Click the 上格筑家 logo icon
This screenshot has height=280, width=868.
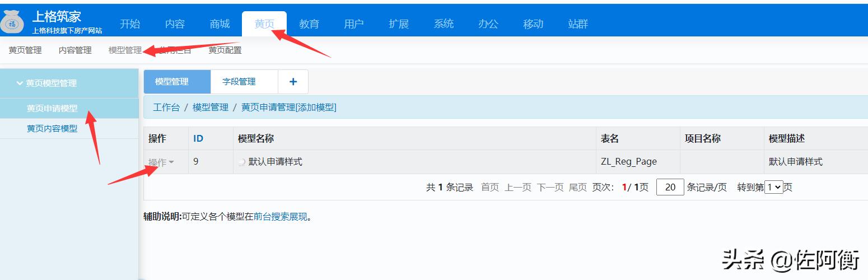[x=12, y=22]
